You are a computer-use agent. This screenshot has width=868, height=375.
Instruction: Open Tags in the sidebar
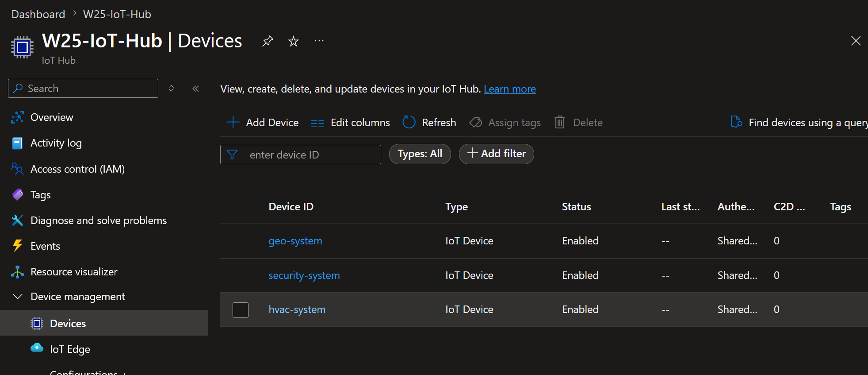[41, 195]
